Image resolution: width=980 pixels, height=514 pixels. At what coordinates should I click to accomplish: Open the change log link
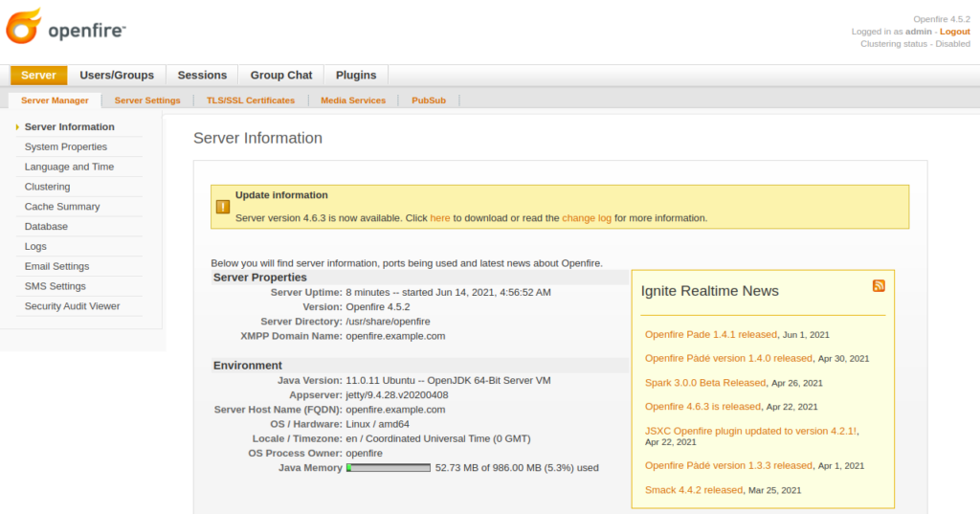[587, 218]
